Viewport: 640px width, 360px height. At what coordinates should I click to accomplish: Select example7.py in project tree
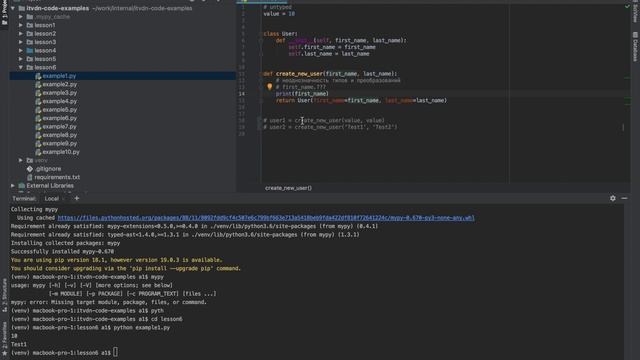pos(60,127)
